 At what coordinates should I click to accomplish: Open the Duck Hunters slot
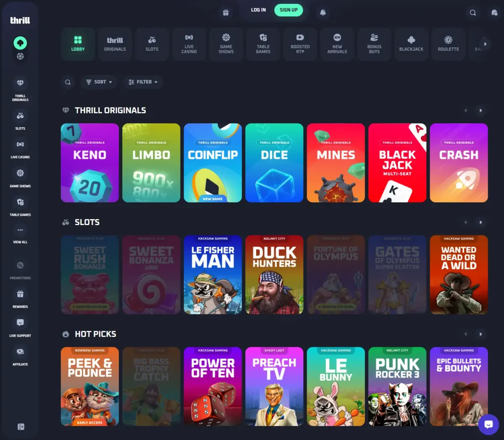274,275
